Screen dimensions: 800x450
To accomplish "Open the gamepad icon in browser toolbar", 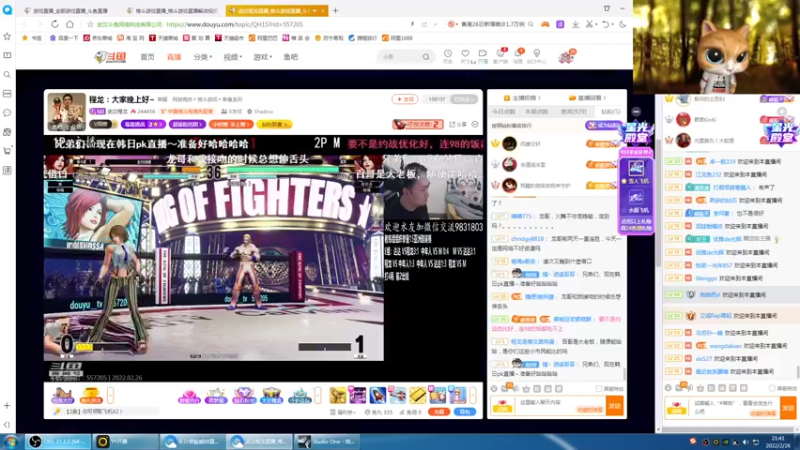I will [545, 24].
